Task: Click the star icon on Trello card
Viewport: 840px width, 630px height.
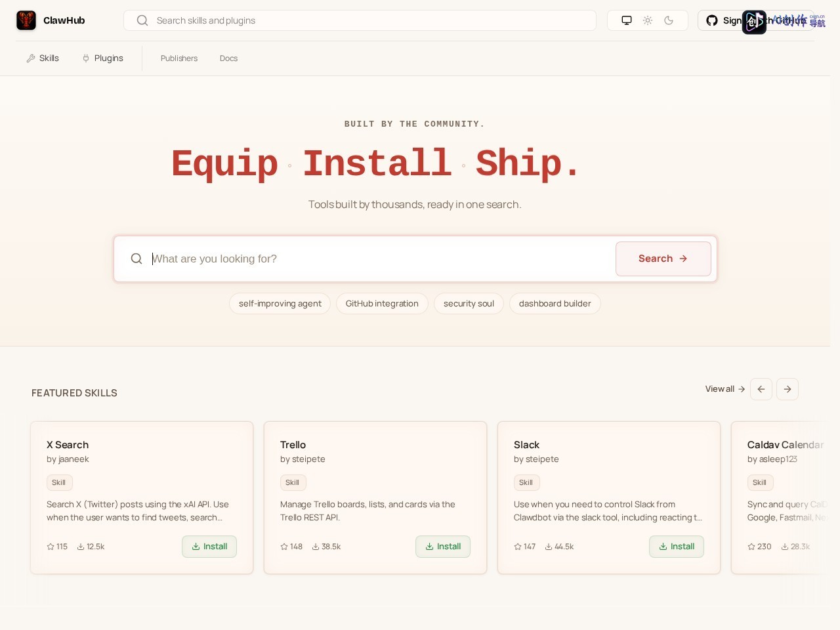Action: (x=284, y=547)
